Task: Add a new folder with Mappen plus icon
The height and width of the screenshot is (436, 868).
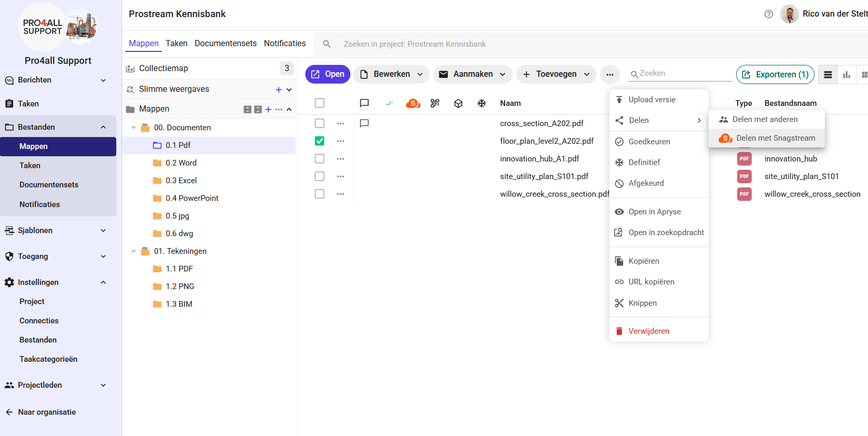Action: (268, 110)
